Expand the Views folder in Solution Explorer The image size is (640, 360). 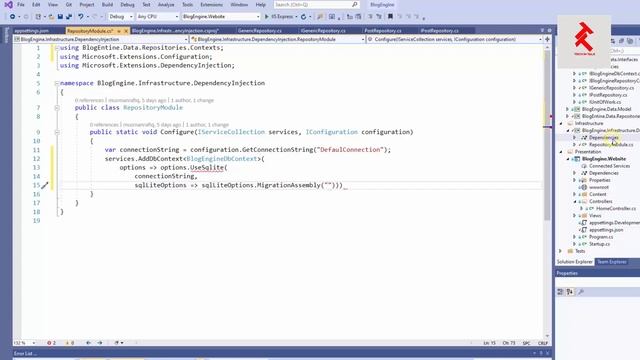[575, 216]
